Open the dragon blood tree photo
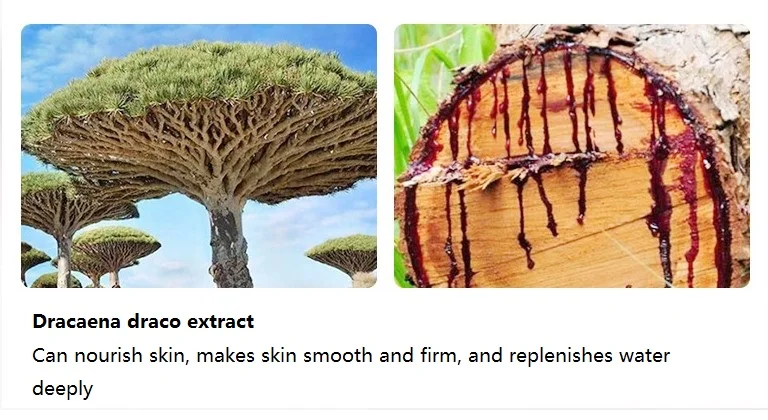The width and height of the screenshot is (768, 420). [x=199, y=156]
